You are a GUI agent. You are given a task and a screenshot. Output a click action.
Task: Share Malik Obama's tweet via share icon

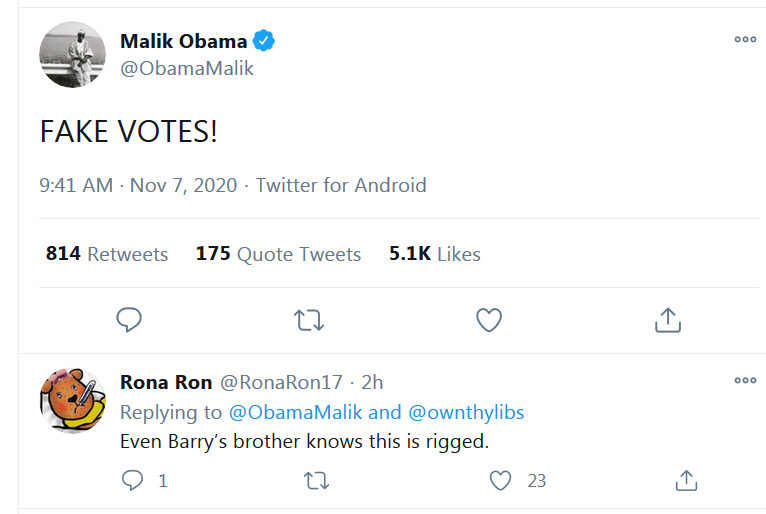668,320
